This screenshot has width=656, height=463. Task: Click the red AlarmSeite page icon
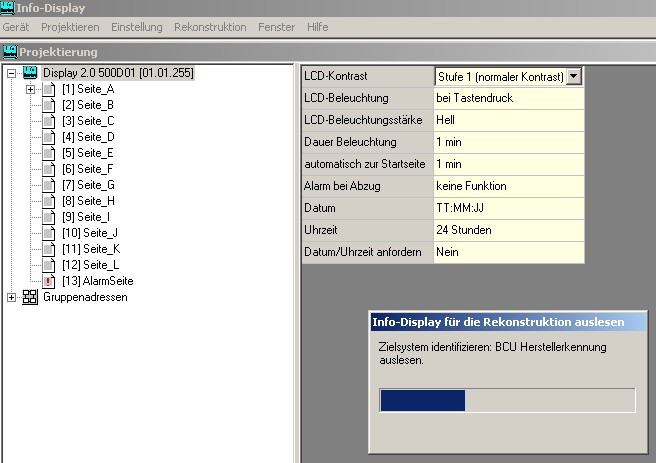48,282
